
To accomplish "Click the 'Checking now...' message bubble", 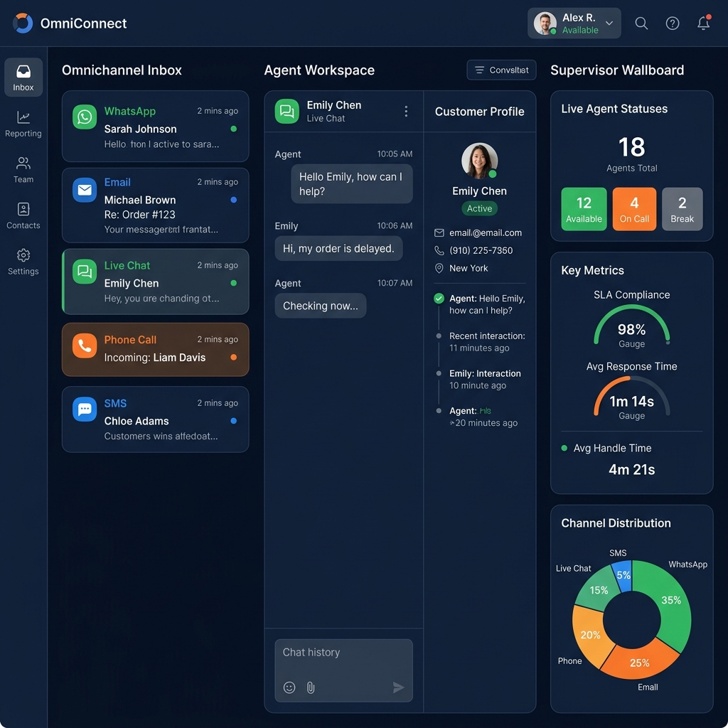I will coord(321,306).
